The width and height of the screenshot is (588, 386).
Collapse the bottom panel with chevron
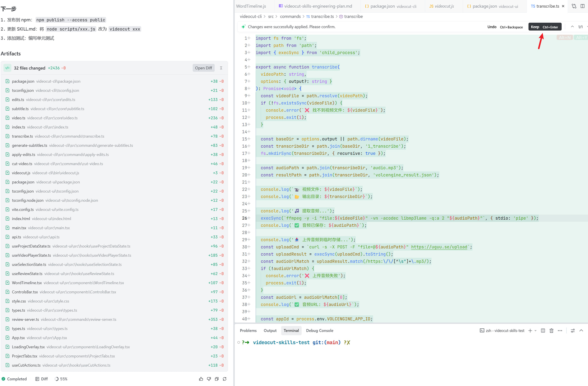click(581, 331)
